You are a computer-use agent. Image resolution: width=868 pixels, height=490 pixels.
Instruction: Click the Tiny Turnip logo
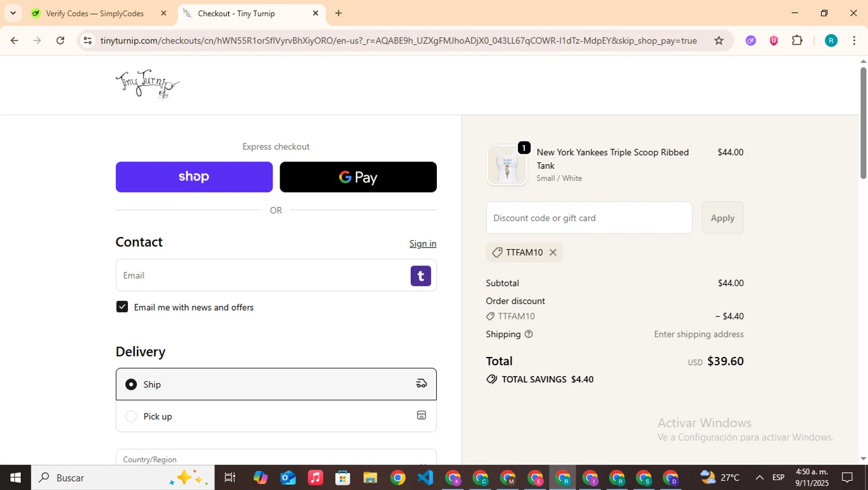click(147, 84)
